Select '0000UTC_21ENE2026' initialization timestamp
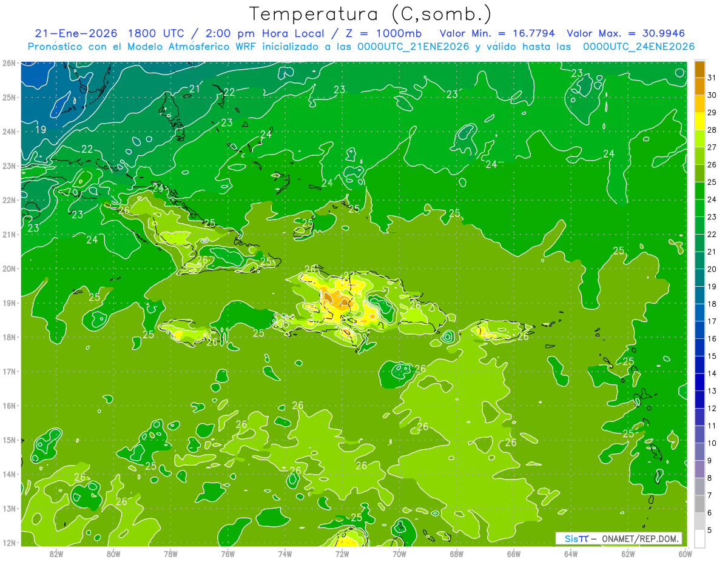The width and height of the screenshot is (728, 562). (x=413, y=47)
